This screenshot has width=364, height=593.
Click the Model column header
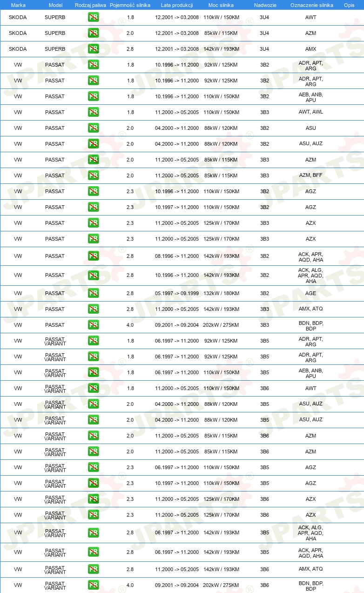(x=55, y=5)
